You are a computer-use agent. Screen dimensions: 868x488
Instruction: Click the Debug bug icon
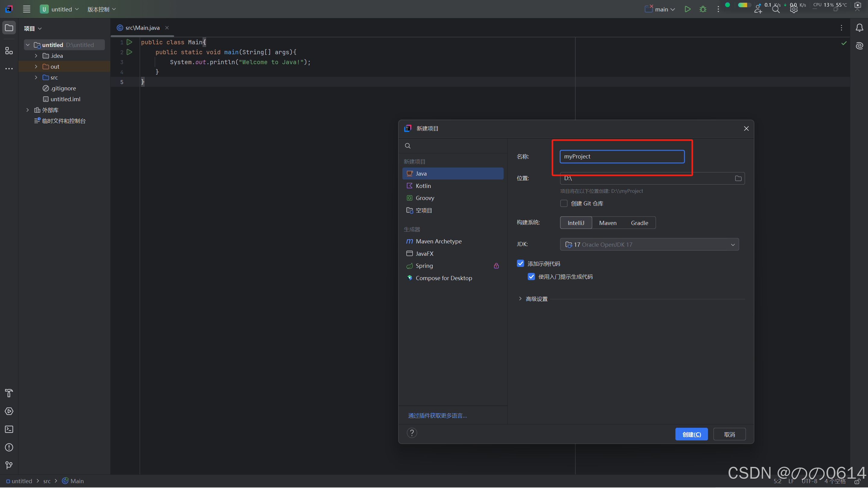703,9
